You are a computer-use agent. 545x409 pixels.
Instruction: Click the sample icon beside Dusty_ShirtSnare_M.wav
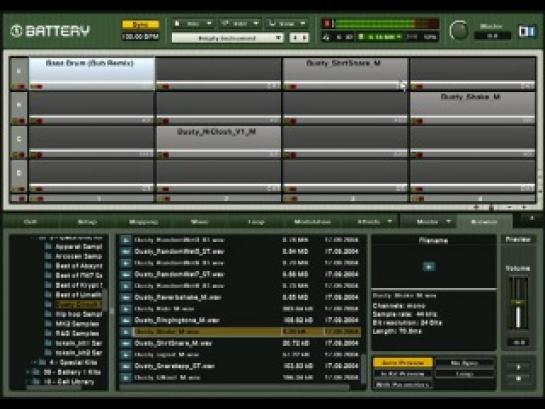(x=125, y=343)
